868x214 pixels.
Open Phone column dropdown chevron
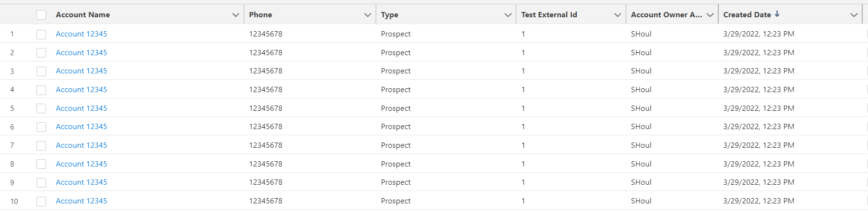368,15
